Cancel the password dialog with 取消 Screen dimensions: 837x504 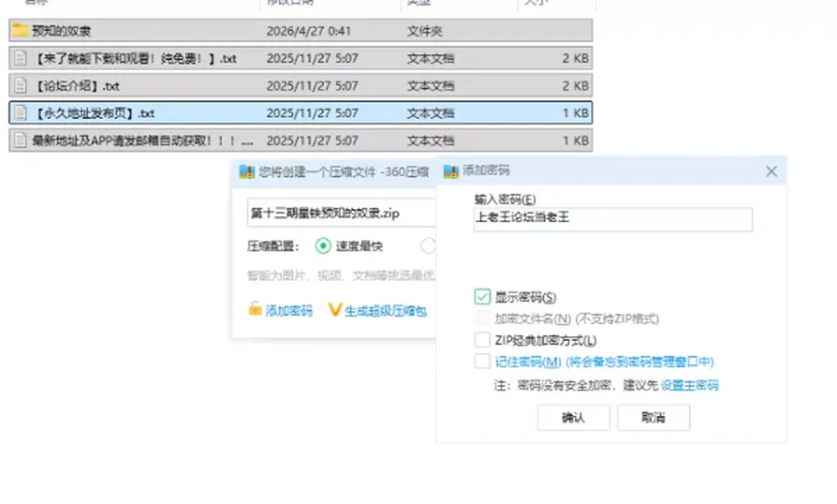click(x=653, y=418)
